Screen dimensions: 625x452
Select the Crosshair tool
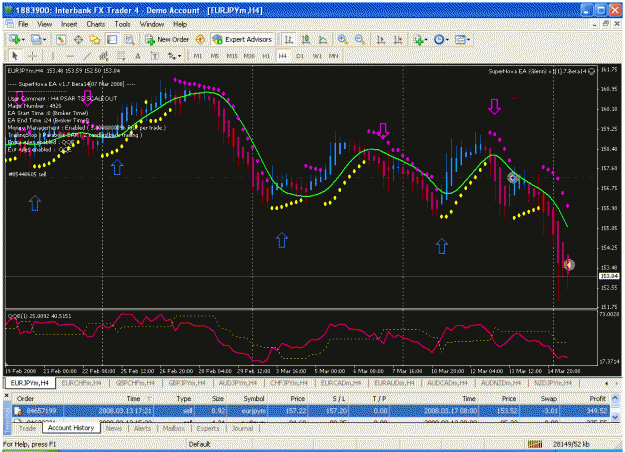33,56
